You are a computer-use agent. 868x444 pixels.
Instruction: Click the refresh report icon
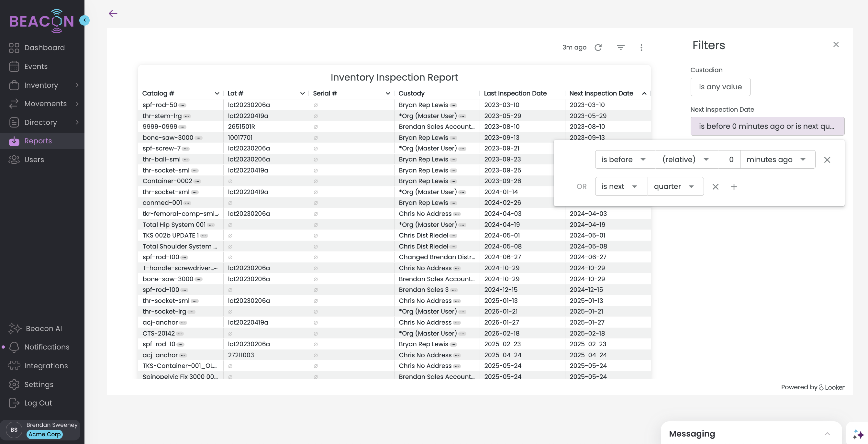click(x=598, y=48)
